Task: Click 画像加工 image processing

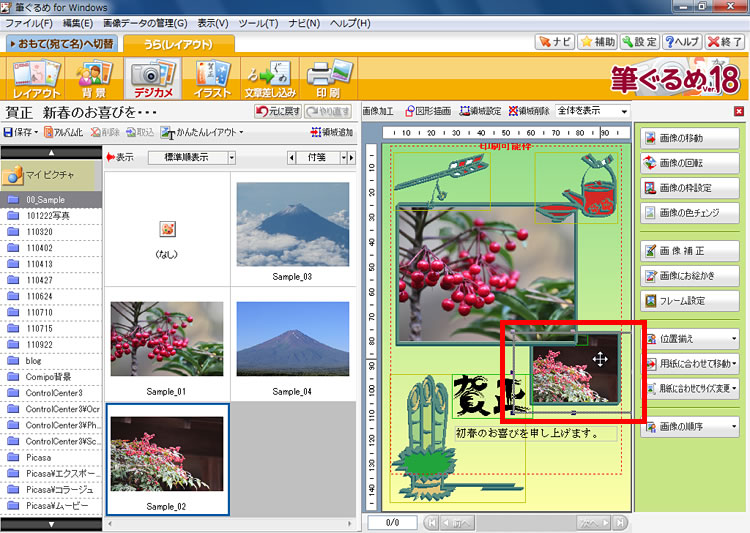Action: (x=378, y=111)
